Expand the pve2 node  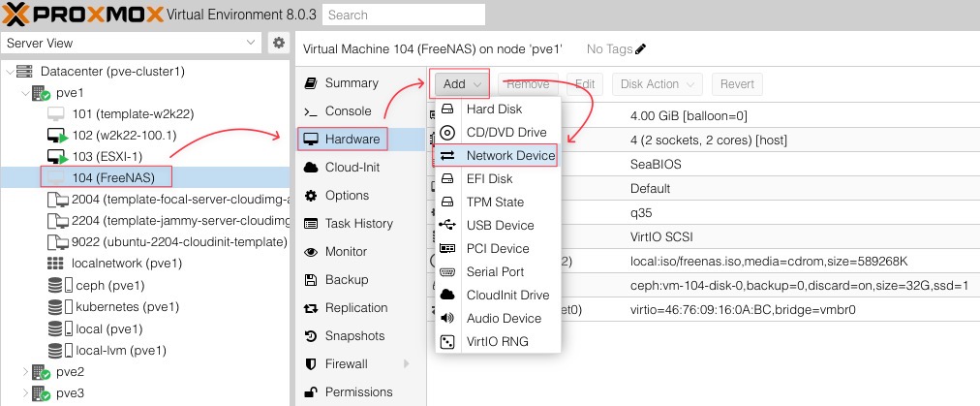(25, 372)
